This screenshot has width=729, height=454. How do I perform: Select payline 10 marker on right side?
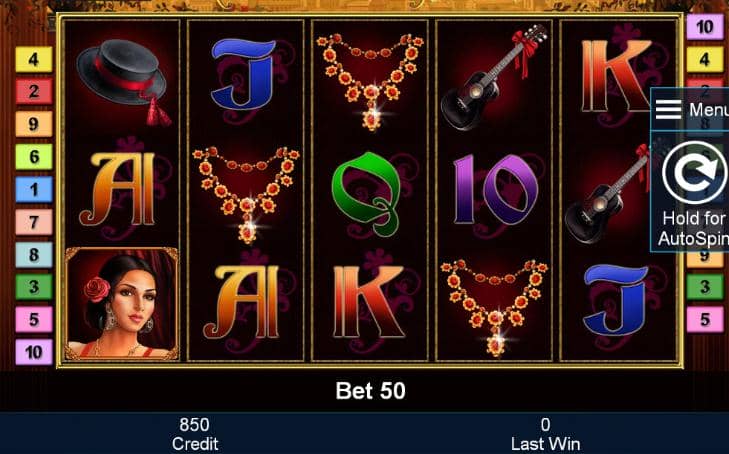tap(705, 27)
